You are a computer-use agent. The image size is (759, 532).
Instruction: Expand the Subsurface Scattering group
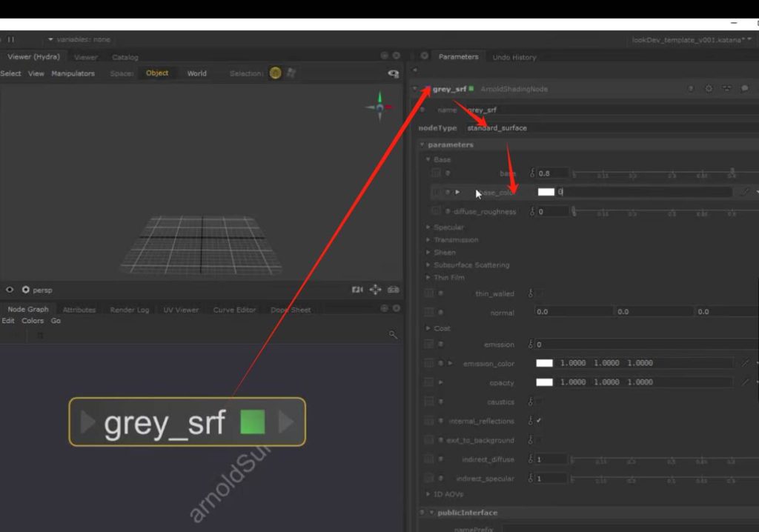coord(471,265)
